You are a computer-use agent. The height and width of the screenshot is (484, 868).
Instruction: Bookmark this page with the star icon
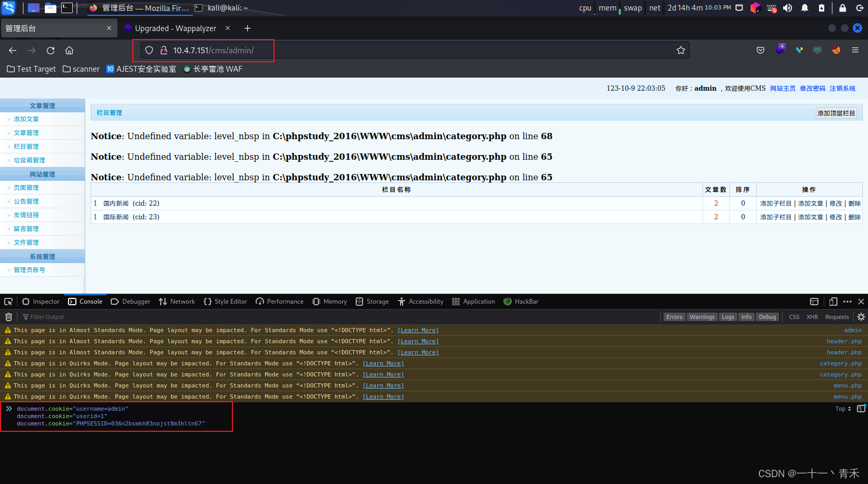click(x=681, y=50)
